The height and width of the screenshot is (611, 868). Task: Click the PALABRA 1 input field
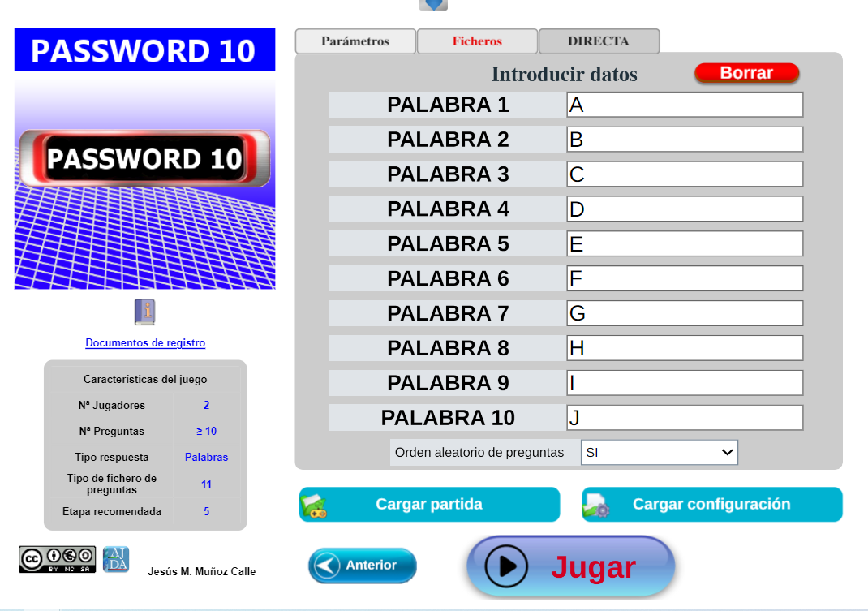[x=685, y=105]
